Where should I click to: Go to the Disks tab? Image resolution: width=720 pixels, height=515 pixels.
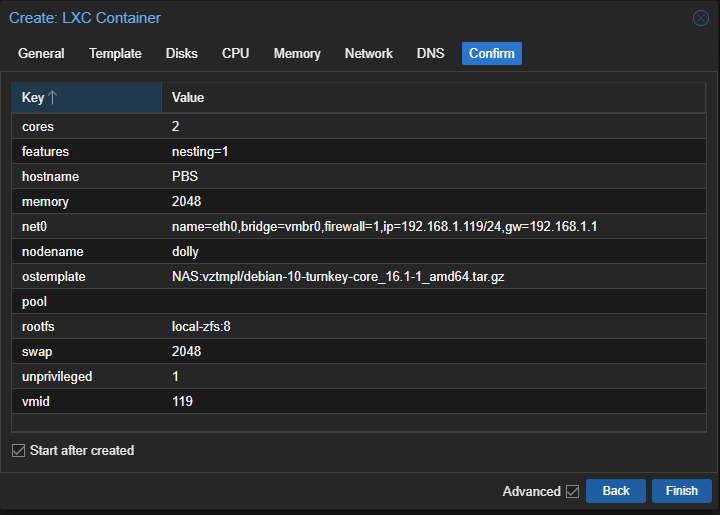pyautogui.click(x=182, y=54)
